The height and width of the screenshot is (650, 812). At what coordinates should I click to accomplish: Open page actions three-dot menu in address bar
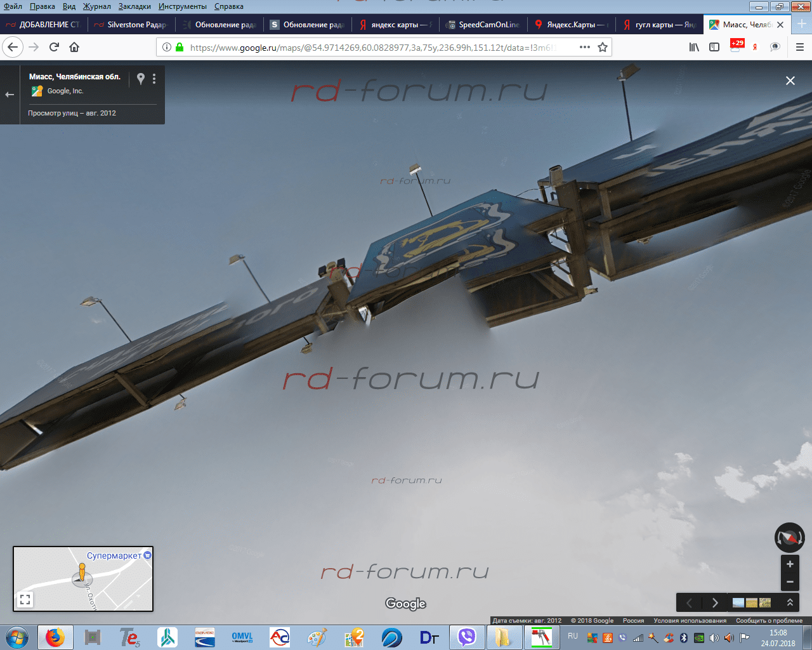point(585,47)
